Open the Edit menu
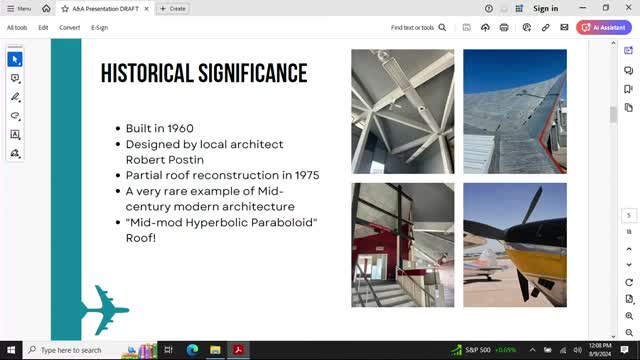The image size is (640, 360). click(x=43, y=27)
